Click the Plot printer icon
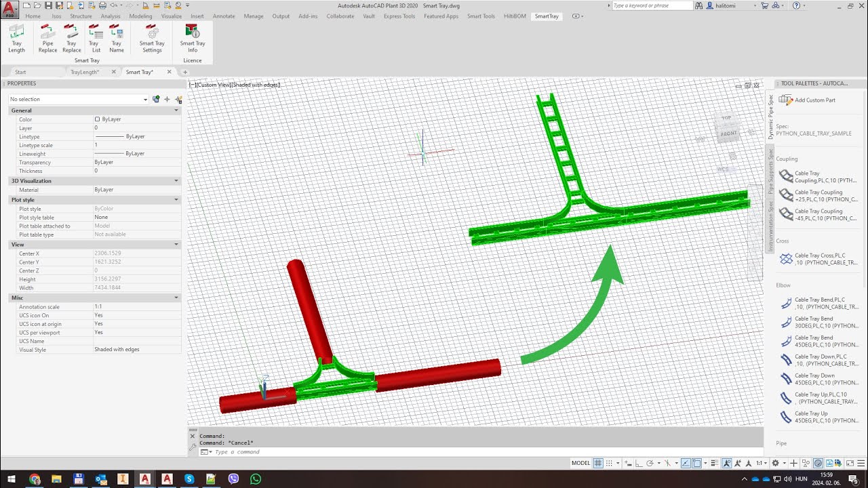This screenshot has height=488, width=868. tap(102, 5)
